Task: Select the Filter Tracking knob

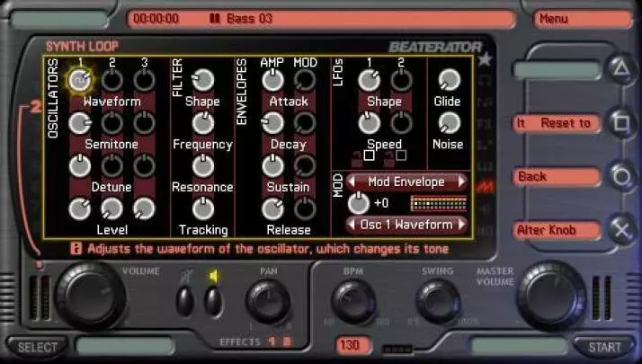Action: 202,209
